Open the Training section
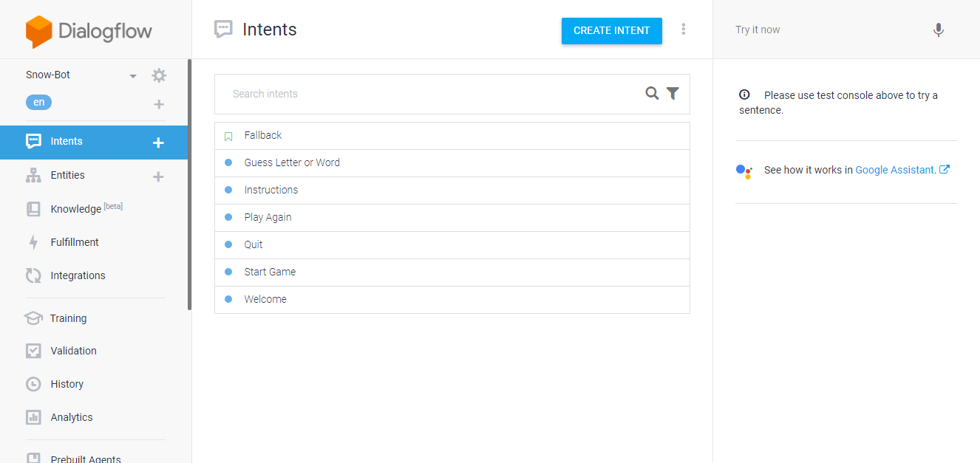The image size is (980, 463). pyautogui.click(x=68, y=318)
